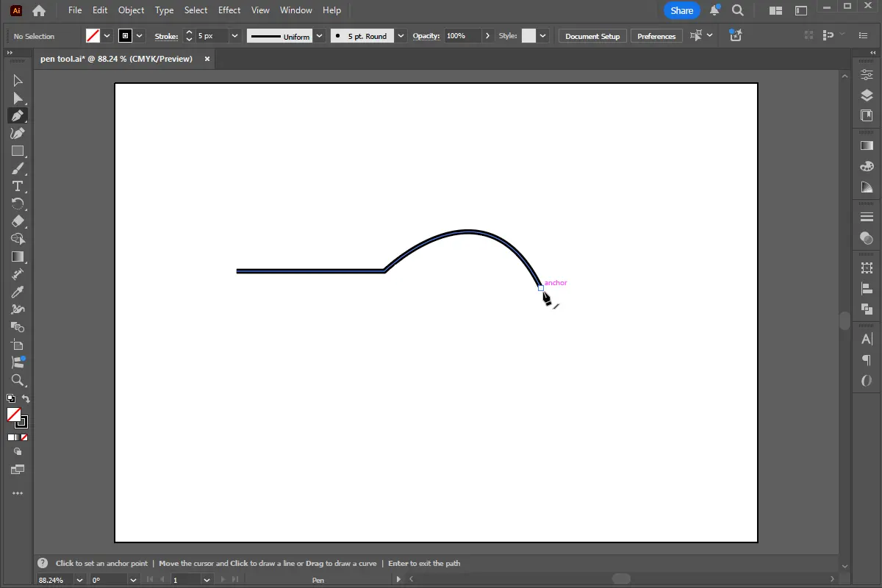Image resolution: width=882 pixels, height=588 pixels.
Task: Expand the brush definition dropdown
Action: [400, 35]
